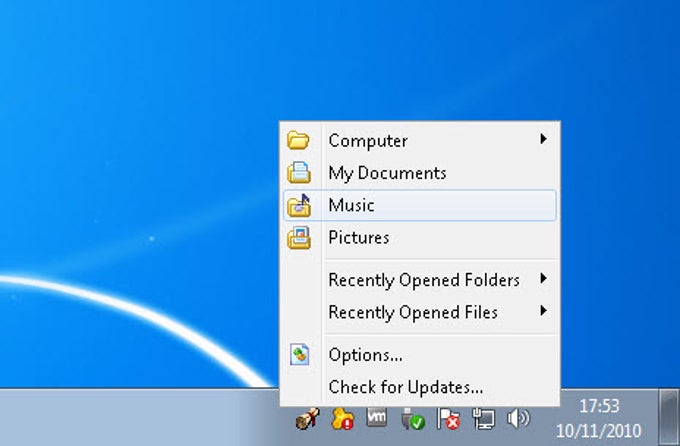Click yellow tray icon with red alert badge
Viewport: 680px width, 446px height.
pyautogui.click(x=342, y=419)
